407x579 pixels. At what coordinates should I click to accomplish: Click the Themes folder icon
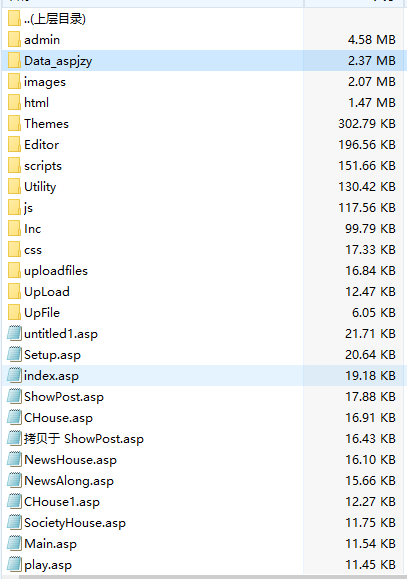(14, 124)
